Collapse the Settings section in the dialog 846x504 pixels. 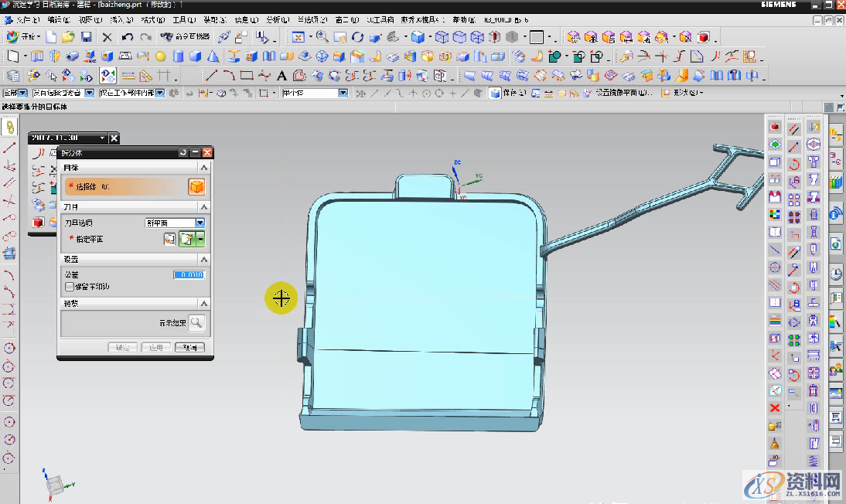[x=203, y=260]
